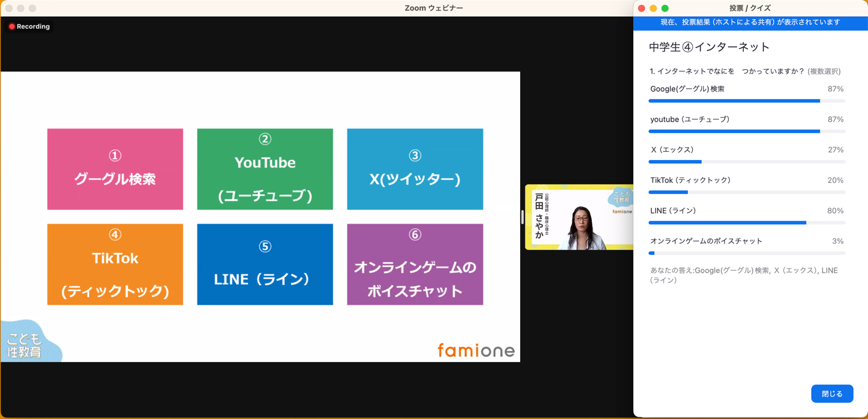The image size is (868, 419).
Task: Click the Zoom ウェビナー window title
Action: tap(434, 8)
